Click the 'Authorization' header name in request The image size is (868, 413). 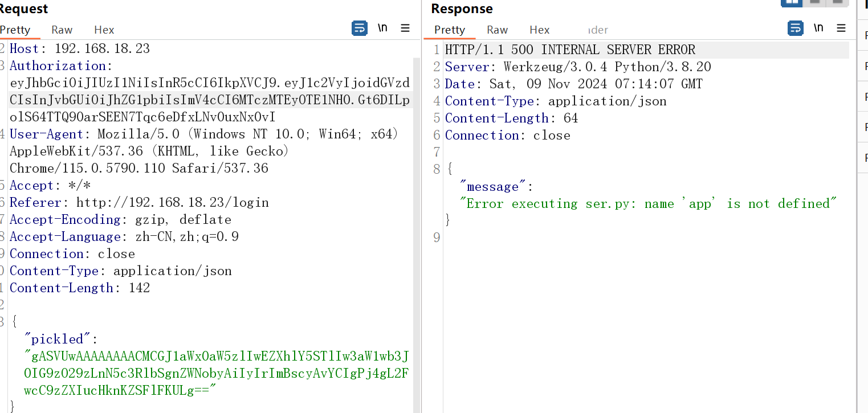point(58,66)
